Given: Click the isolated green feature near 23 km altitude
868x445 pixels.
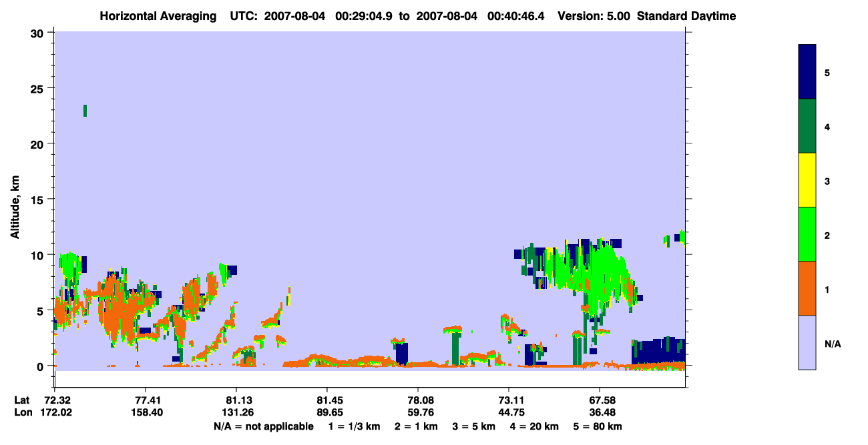Looking at the screenshot, I should click(85, 111).
